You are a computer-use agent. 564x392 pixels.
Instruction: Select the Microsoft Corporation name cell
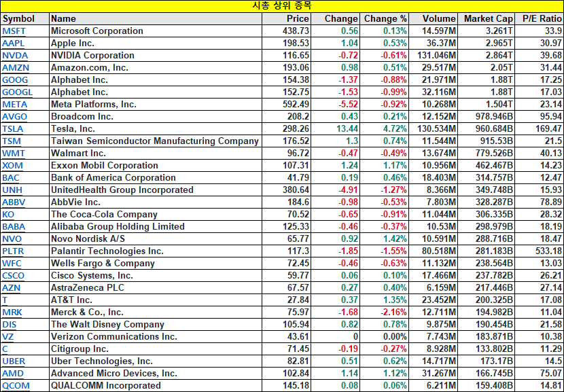pyautogui.click(x=156, y=31)
